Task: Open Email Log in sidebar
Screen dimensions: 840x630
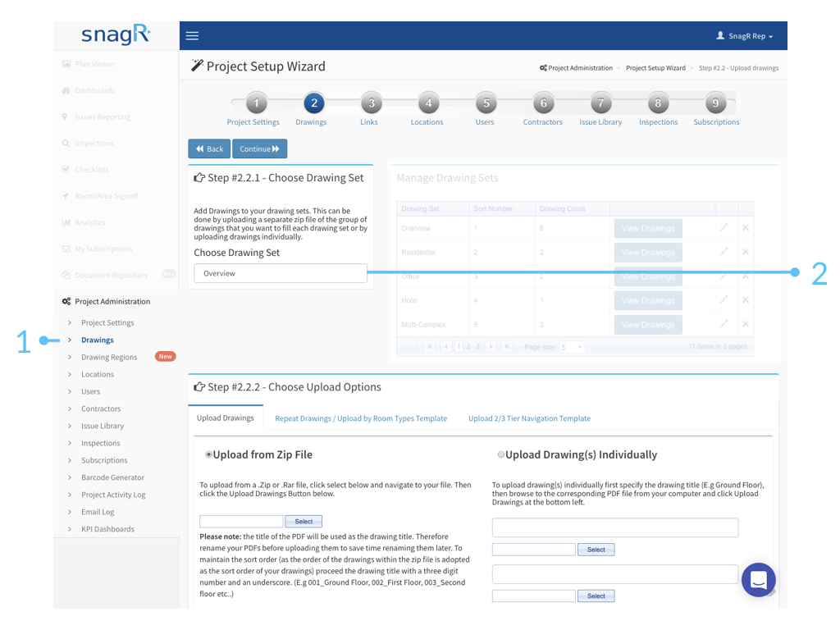Action: pyautogui.click(x=98, y=512)
